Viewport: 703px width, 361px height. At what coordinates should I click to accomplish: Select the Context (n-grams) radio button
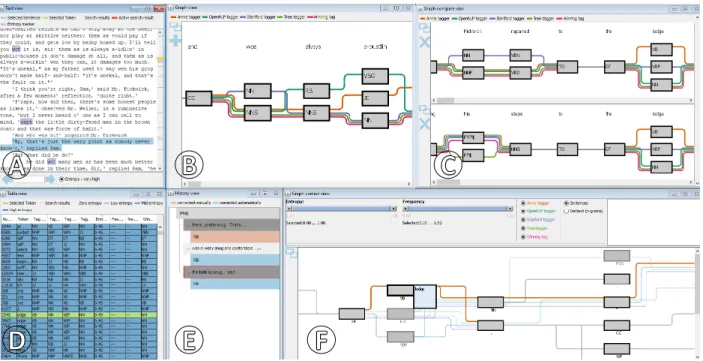(x=566, y=211)
